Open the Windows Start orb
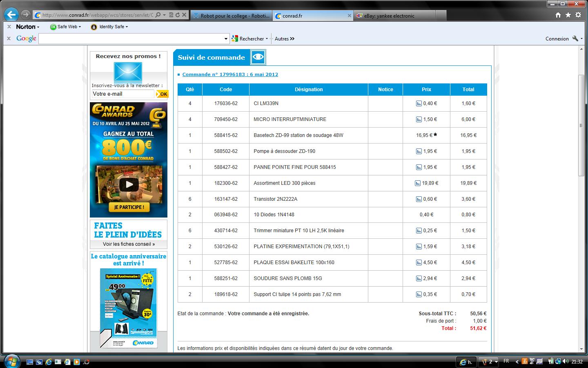This screenshot has height=368, width=588. point(11,361)
